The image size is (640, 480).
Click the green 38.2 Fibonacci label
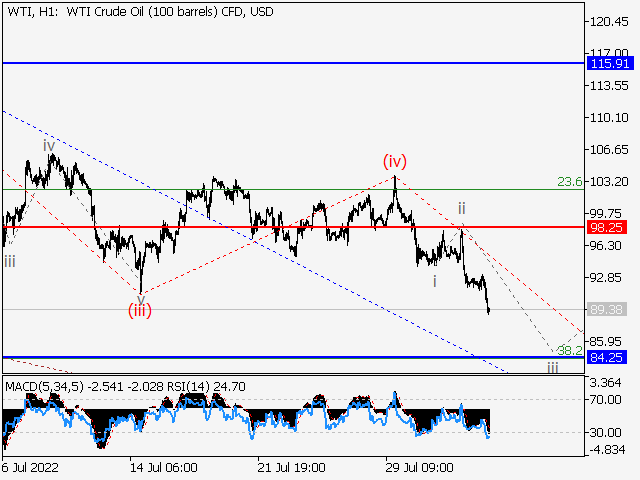pyautogui.click(x=570, y=350)
